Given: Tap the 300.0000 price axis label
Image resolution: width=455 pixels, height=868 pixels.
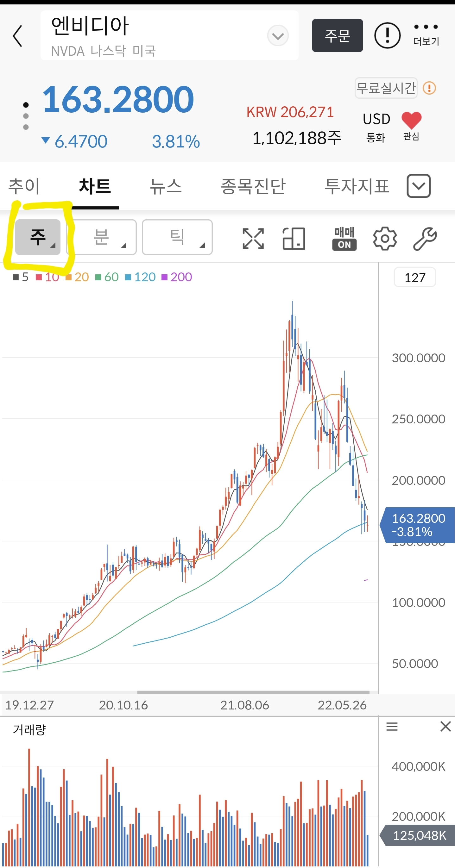Looking at the screenshot, I should coord(418,358).
